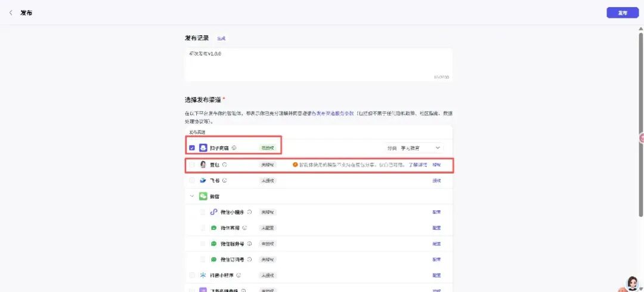Show info icon next to 微信订阅号

point(249,260)
